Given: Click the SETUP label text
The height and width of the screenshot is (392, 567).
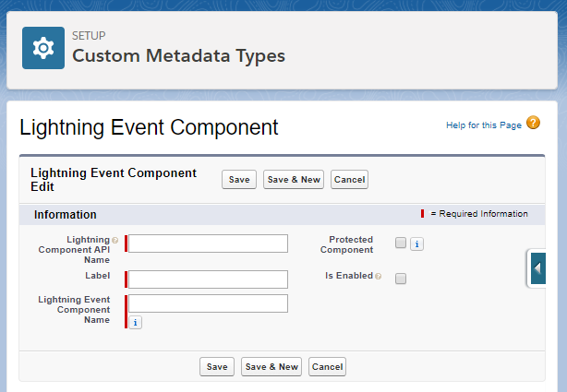Looking at the screenshot, I should pyautogui.click(x=89, y=36).
